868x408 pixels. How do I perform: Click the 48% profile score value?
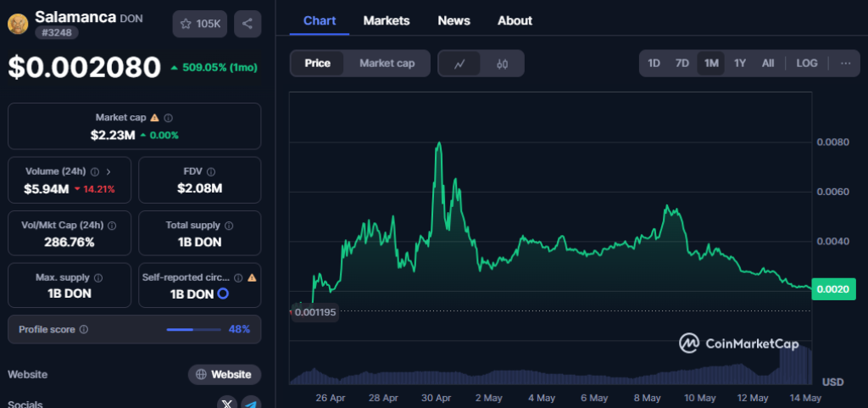point(239,329)
